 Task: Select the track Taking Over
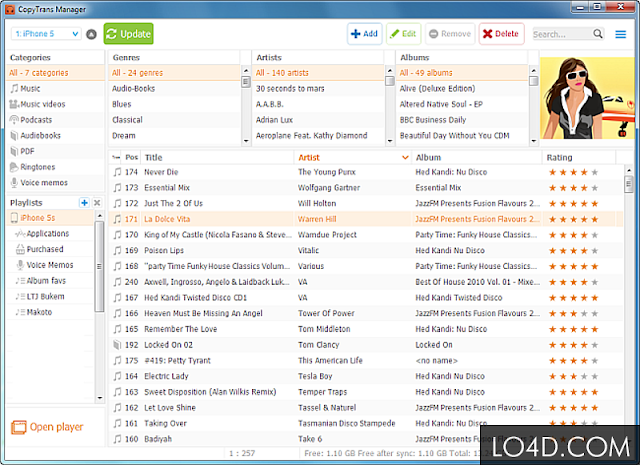[366, 423]
